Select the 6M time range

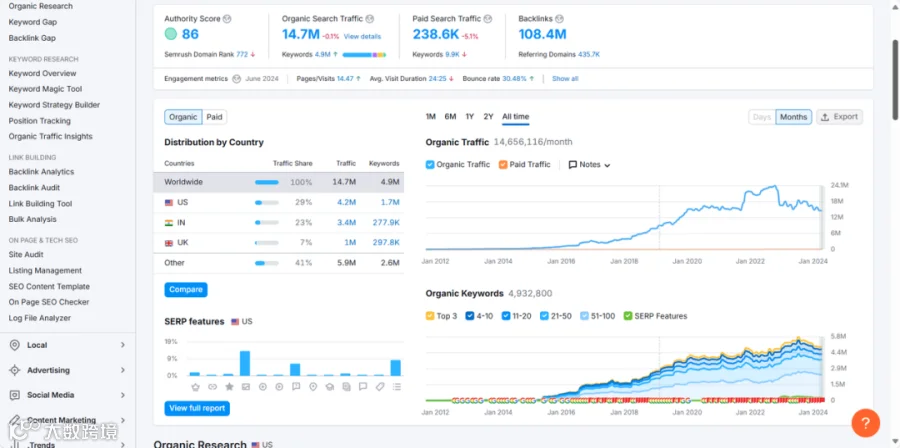click(x=450, y=116)
